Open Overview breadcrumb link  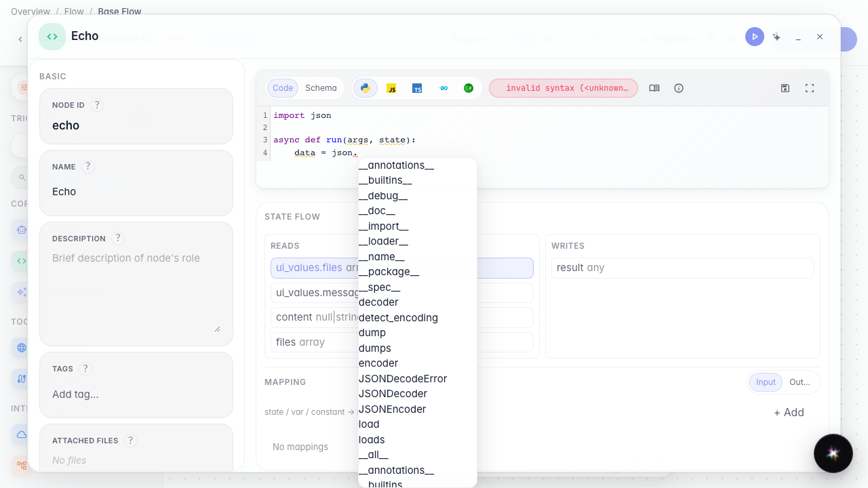click(31, 12)
